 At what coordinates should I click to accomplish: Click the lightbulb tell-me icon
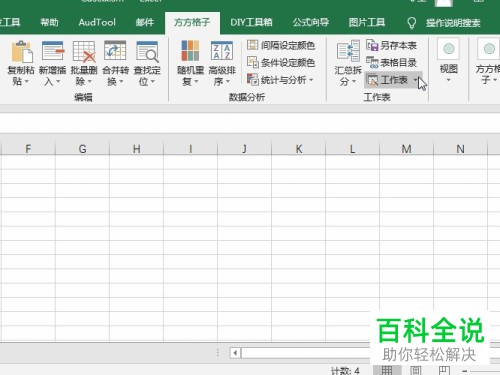pyautogui.click(x=412, y=23)
